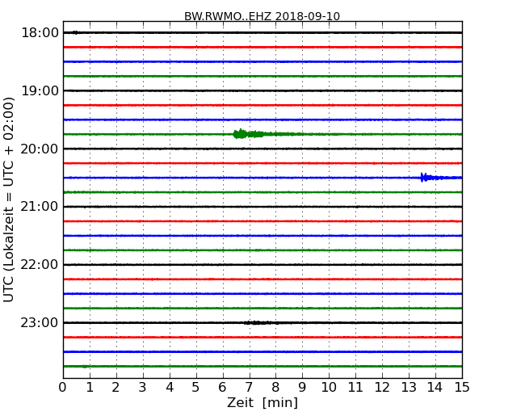Image resolution: width=525 pixels, height=420 pixels.
Task: Click the plot title BW.RWMO..EHZ 2018-09-10
Action: tap(262, 16)
